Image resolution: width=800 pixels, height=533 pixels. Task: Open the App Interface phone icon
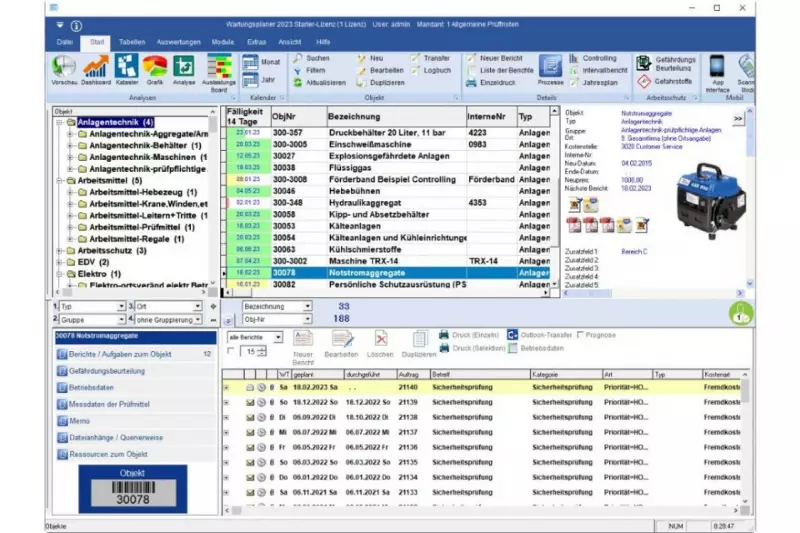pyautogui.click(x=718, y=68)
